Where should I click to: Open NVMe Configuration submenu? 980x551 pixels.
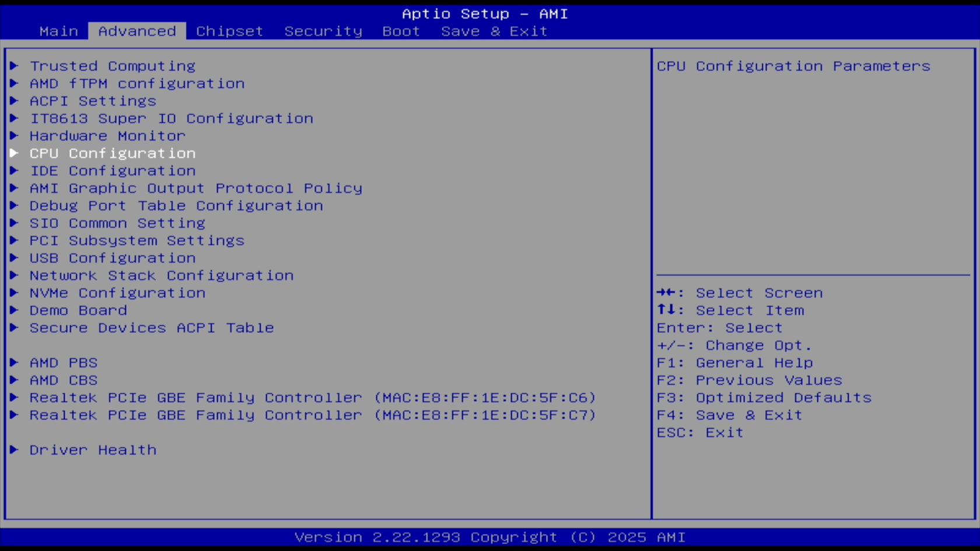[117, 293]
